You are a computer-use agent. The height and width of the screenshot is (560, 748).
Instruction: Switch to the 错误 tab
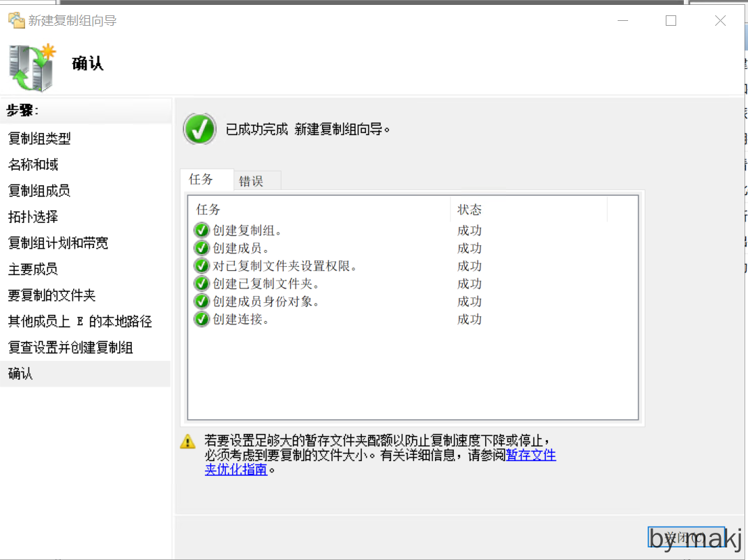tap(252, 181)
